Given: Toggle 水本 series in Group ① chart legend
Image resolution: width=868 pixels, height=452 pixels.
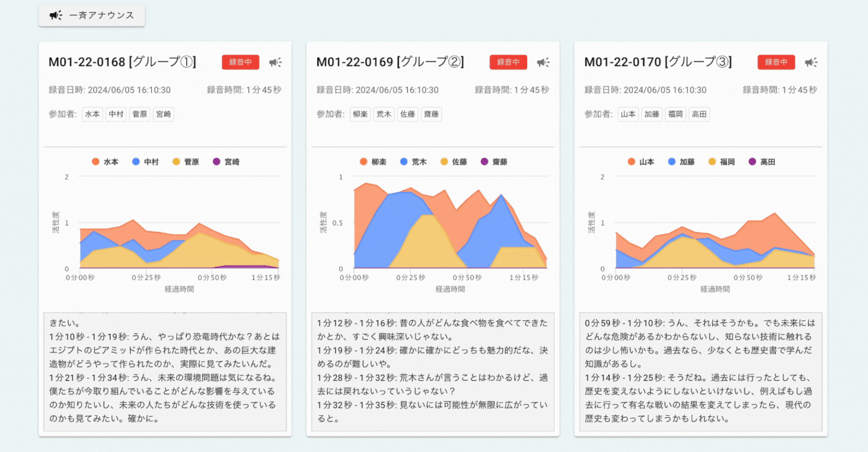Looking at the screenshot, I should 105,162.
